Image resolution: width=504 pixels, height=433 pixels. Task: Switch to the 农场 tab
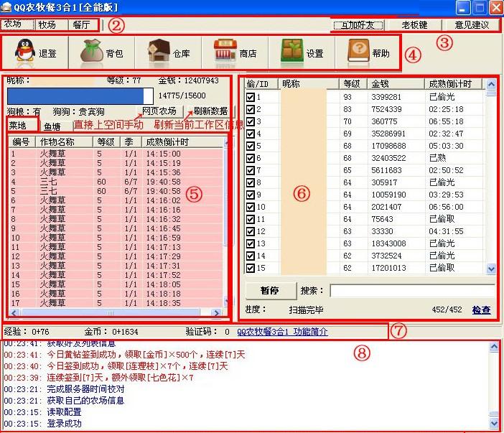point(17,24)
